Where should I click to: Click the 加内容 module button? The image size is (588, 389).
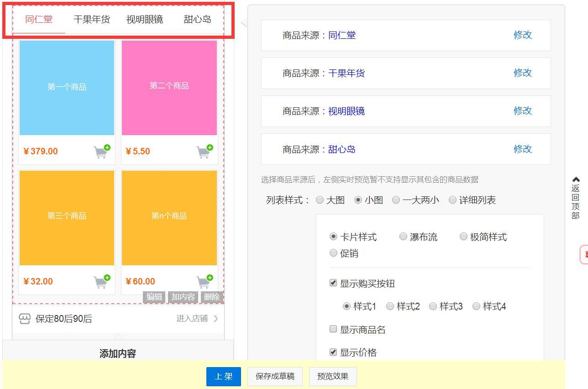183,297
